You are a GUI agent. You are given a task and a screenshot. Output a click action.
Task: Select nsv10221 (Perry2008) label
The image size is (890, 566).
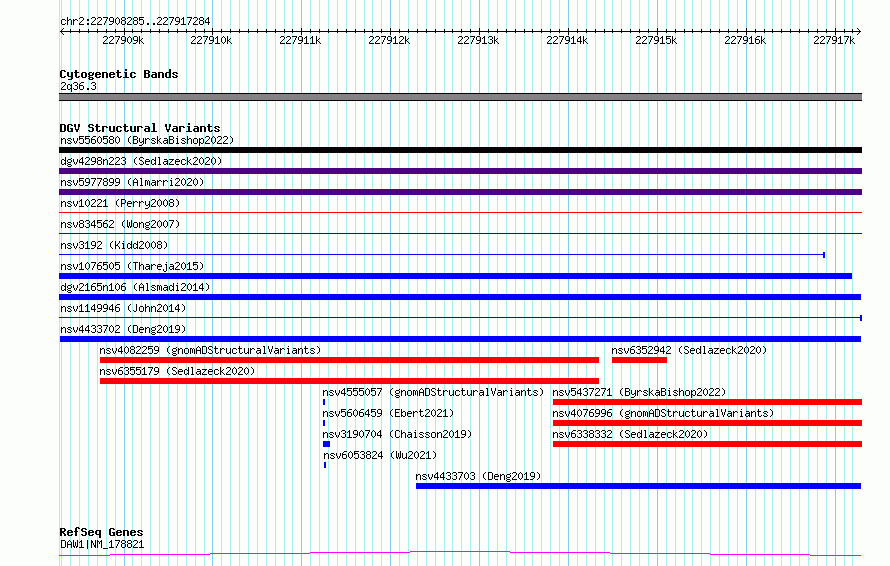[x=120, y=203]
